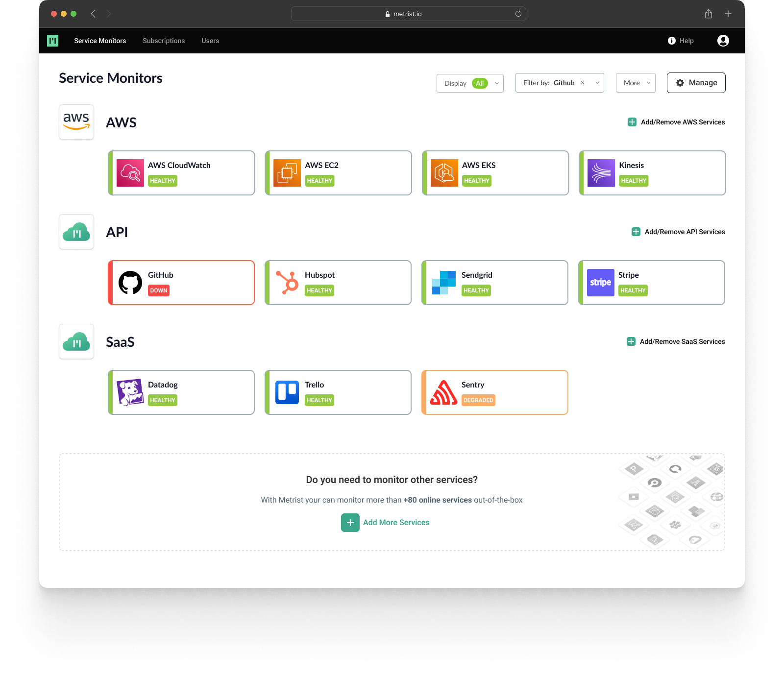
Task: Select the Hubspot service icon
Action: click(x=287, y=283)
